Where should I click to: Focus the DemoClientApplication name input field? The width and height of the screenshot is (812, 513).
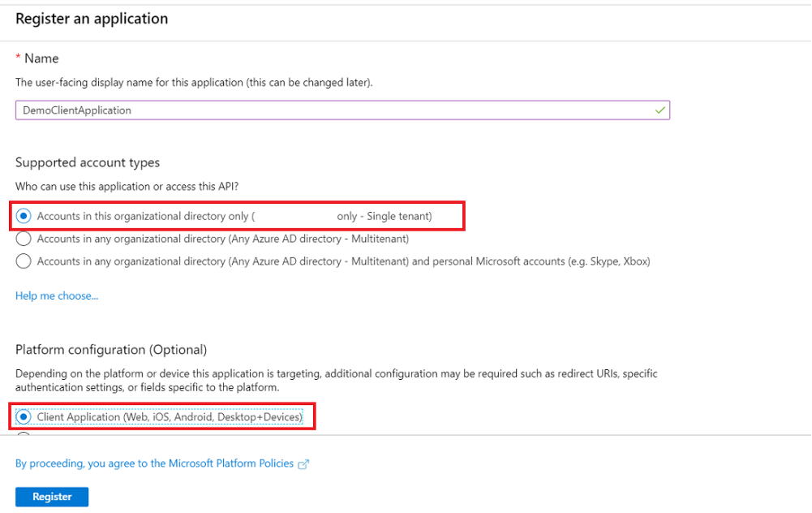tap(342, 110)
